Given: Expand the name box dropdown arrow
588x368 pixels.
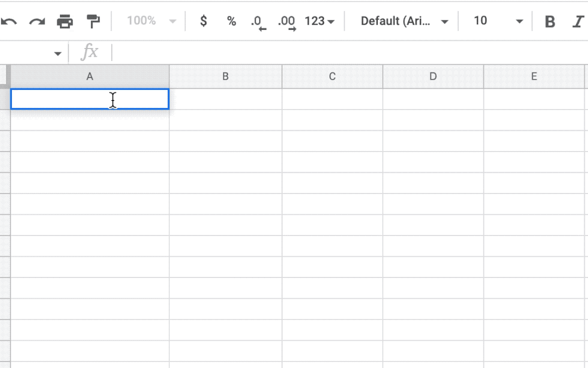Looking at the screenshot, I should click(x=57, y=53).
